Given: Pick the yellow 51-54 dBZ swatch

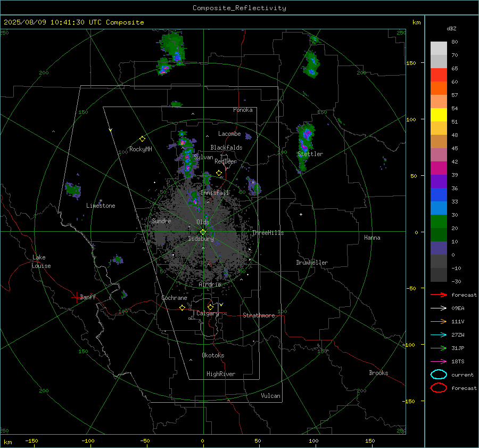Looking at the screenshot, I should coord(439,115).
